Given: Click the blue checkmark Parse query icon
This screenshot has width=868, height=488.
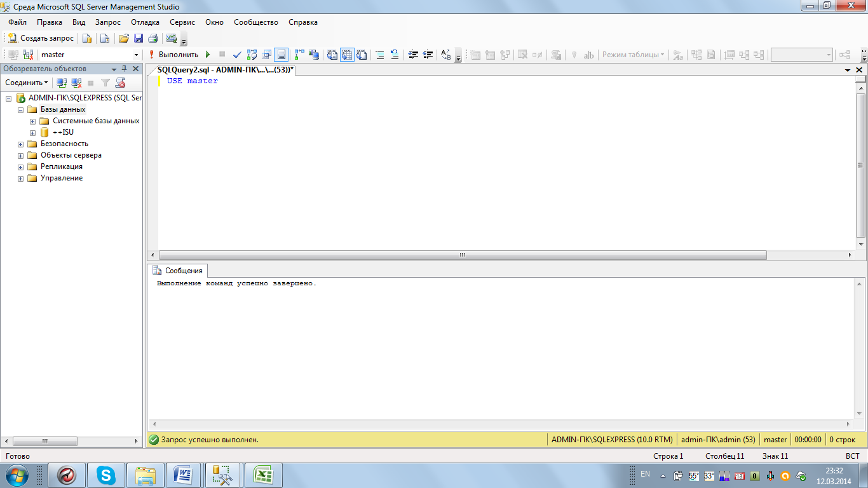Looking at the screenshot, I should tap(237, 55).
